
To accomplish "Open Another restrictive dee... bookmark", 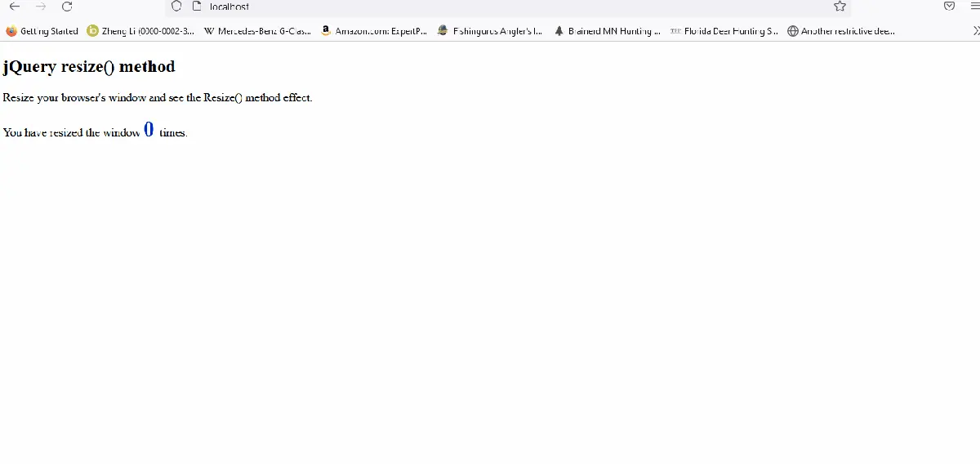I will 841,31.
